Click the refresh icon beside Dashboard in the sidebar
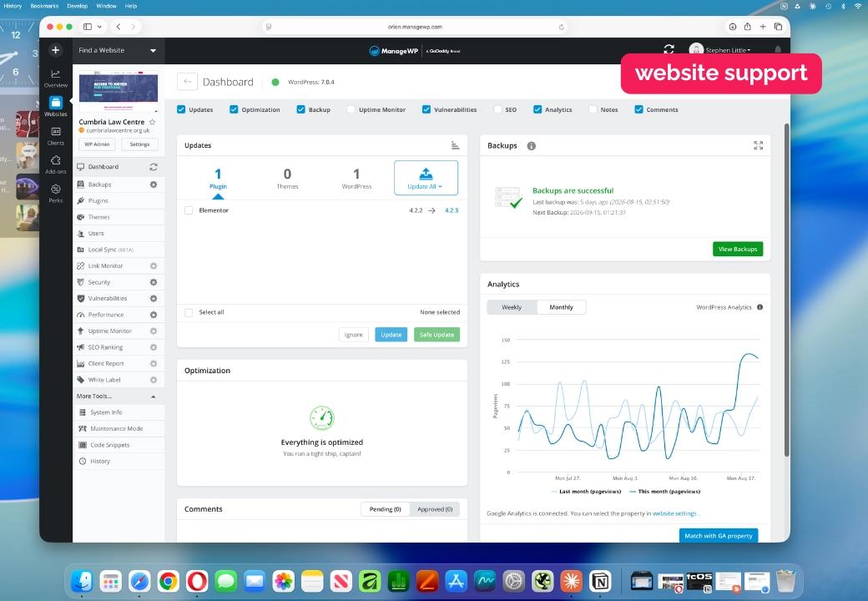Image resolution: width=868 pixels, height=601 pixels. (154, 167)
